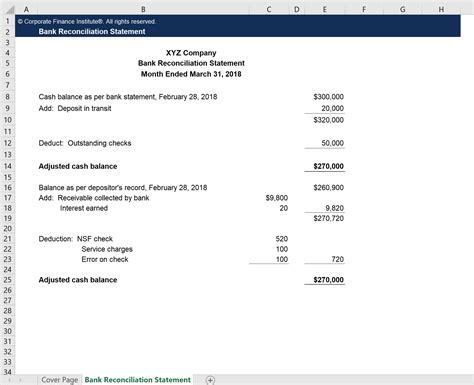Select the $270,000 cell in row 25
Screen dimensions: 474x385
point(328,280)
